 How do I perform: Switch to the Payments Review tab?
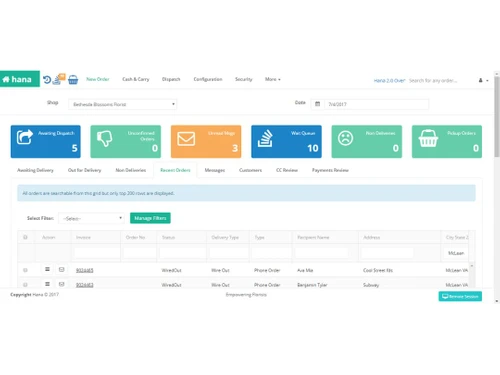tap(330, 170)
